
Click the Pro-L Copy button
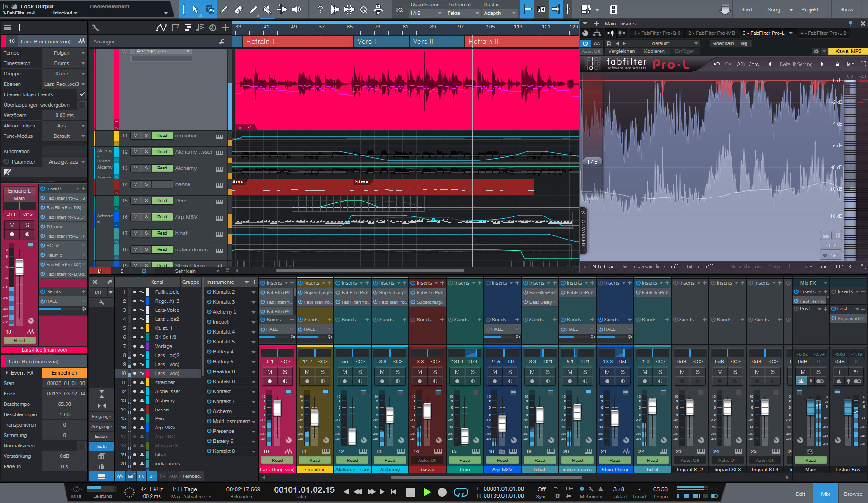[x=754, y=64]
